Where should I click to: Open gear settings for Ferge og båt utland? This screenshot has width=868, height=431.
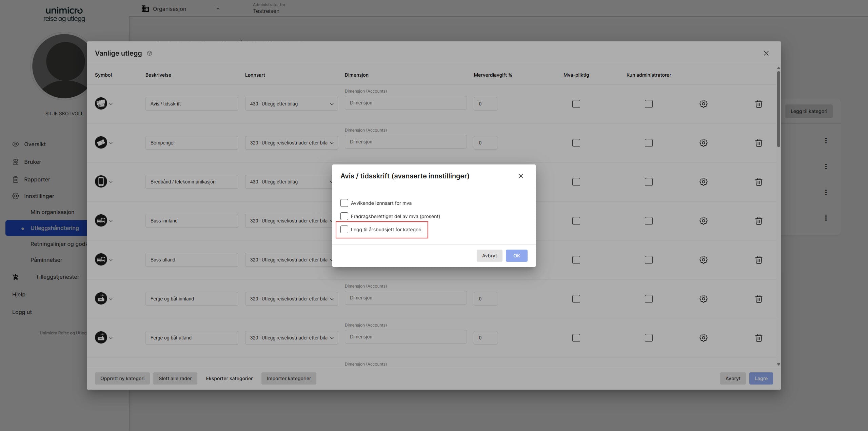pos(703,338)
